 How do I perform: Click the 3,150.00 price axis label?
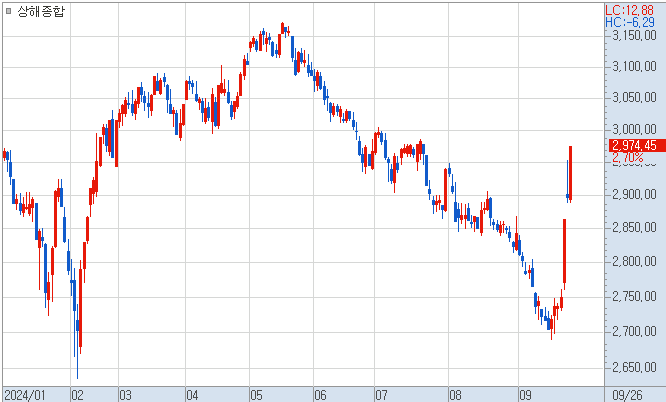click(x=632, y=35)
